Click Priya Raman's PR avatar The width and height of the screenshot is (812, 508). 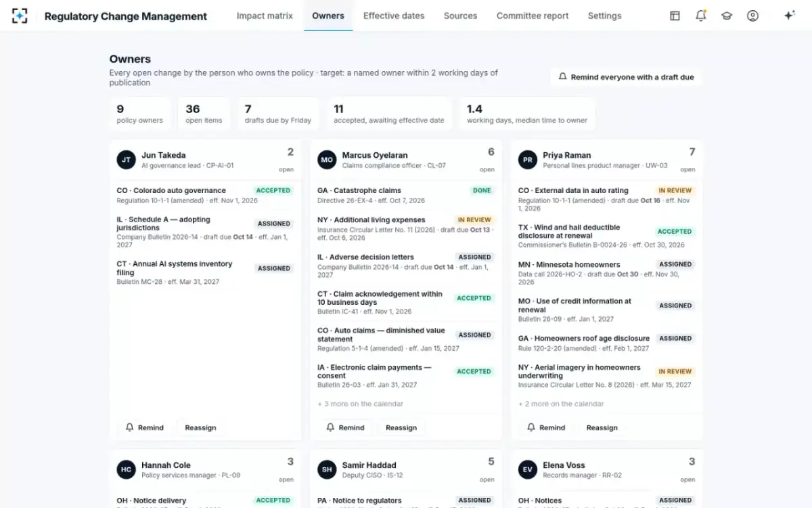(528, 160)
